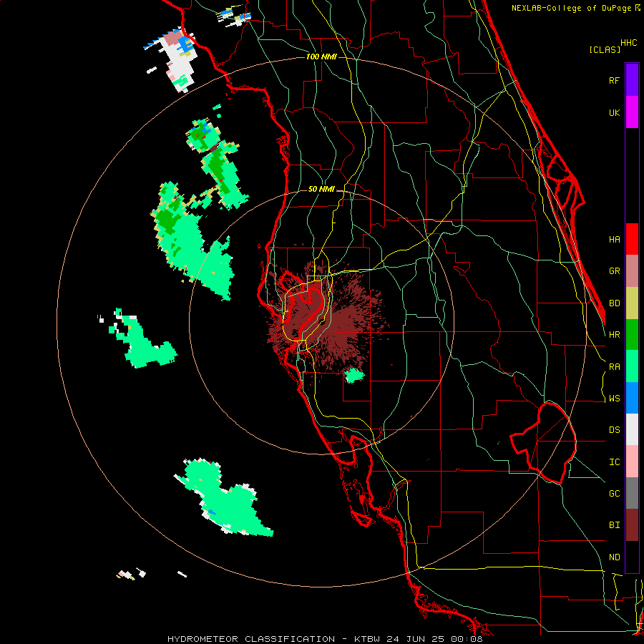The width and height of the screenshot is (644, 644).
Task: Click the "RF" legend label
Action: [x=614, y=80]
